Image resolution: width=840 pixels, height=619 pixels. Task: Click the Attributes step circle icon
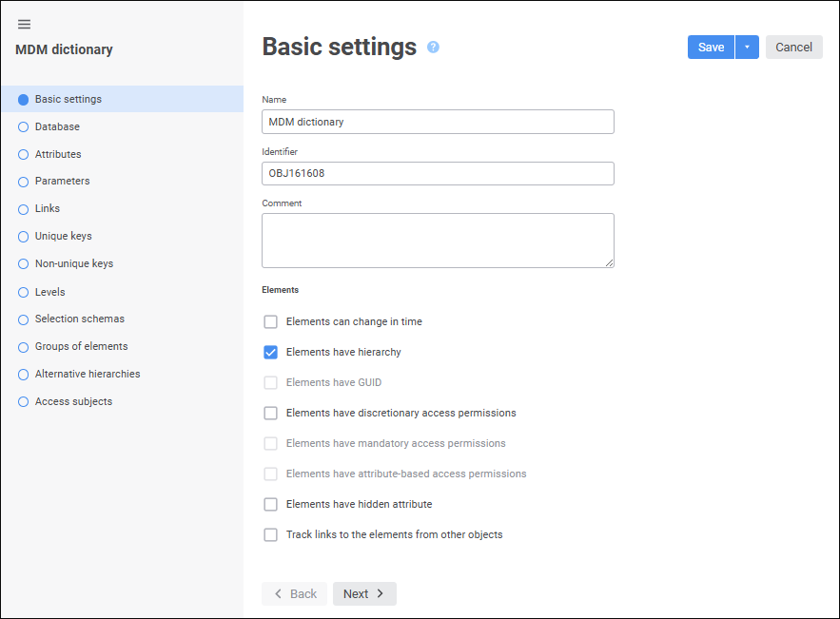[24, 155]
